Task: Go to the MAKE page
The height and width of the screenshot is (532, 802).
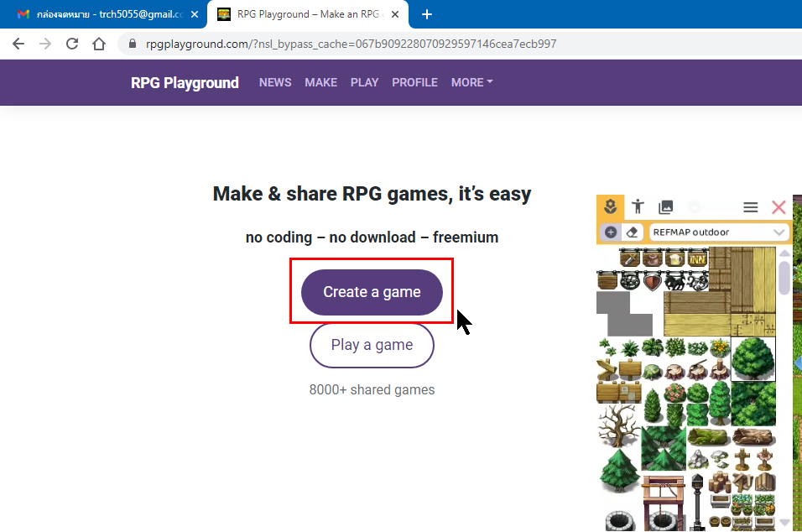Action: coord(320,82)
